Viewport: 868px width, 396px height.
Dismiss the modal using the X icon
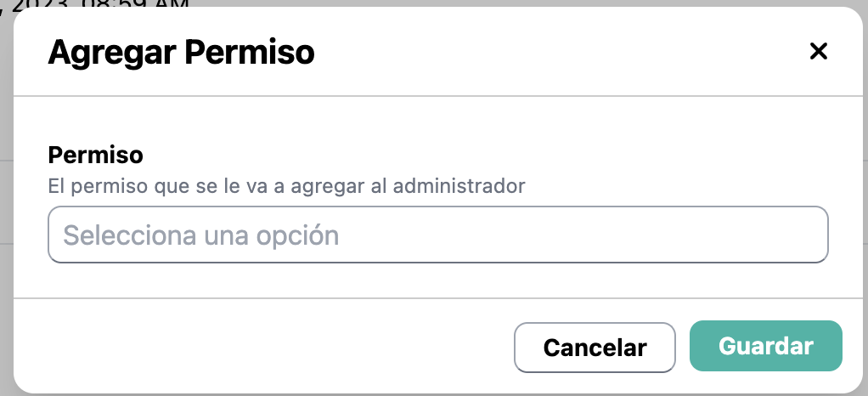coord(818,52)
